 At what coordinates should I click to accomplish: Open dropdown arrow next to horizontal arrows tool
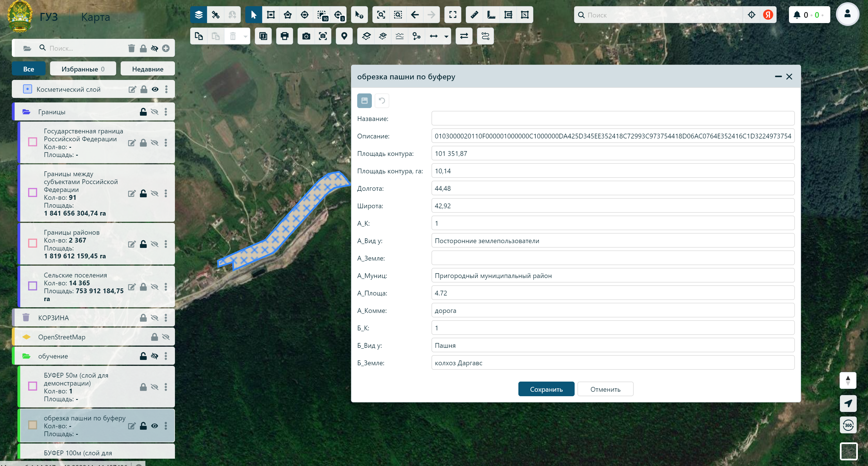click(x=446, y=36)
